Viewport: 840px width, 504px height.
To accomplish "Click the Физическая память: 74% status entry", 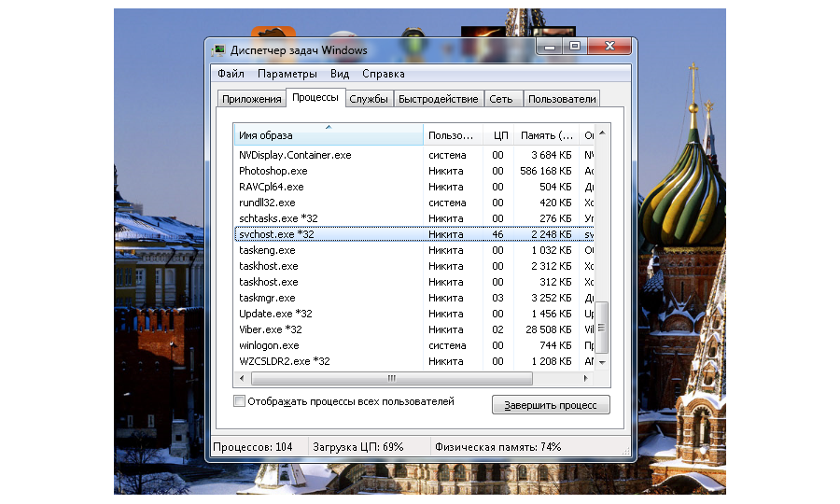I will (x=497, y=447).
